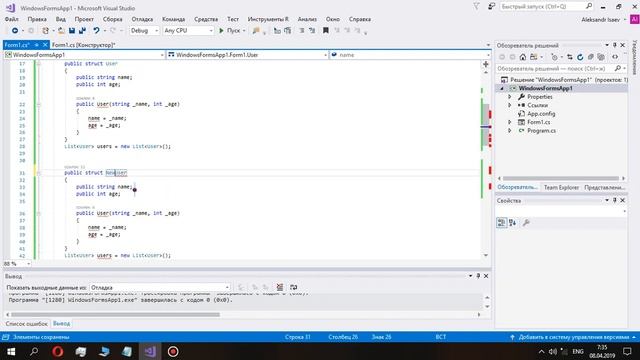Click the Home icon in Solution Explorer toolbar

coord(522,57)
